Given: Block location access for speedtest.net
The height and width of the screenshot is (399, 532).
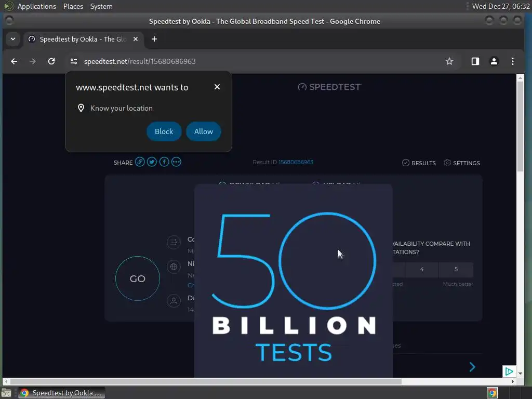Looking at the screenshot, I should (x=164, y=131).
